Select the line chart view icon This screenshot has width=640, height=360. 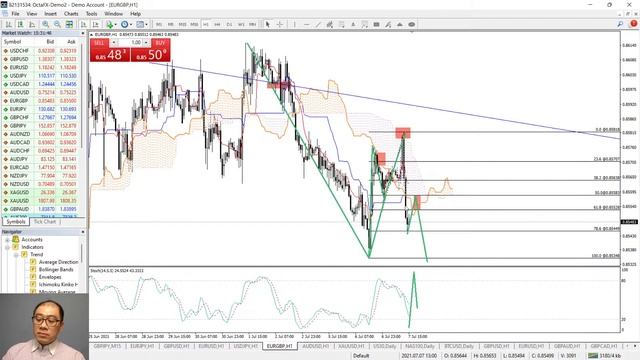[32, 24]
